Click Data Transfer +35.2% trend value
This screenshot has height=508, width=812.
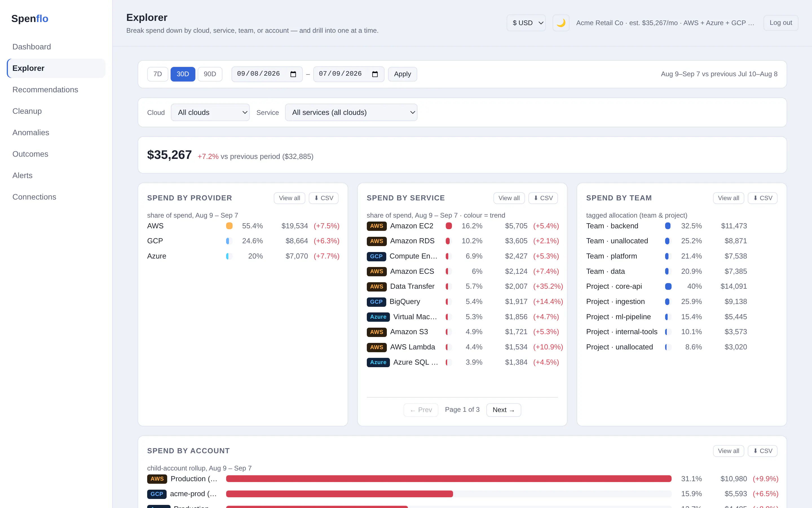pyautogui.click(x=548, y=286)
